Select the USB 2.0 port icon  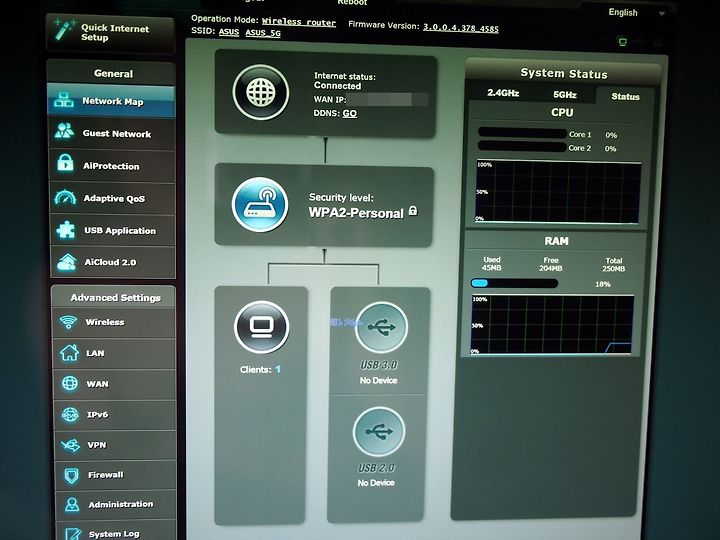(x=379, y=432)
